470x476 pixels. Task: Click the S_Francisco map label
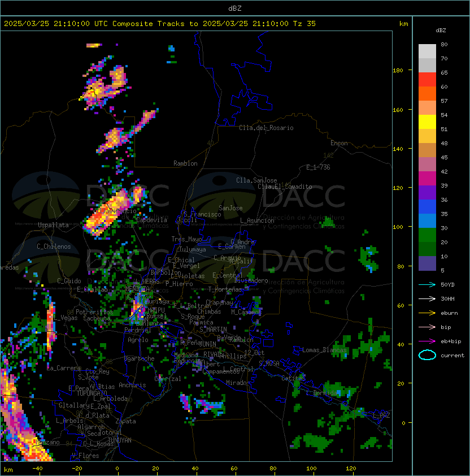(202, 214)
